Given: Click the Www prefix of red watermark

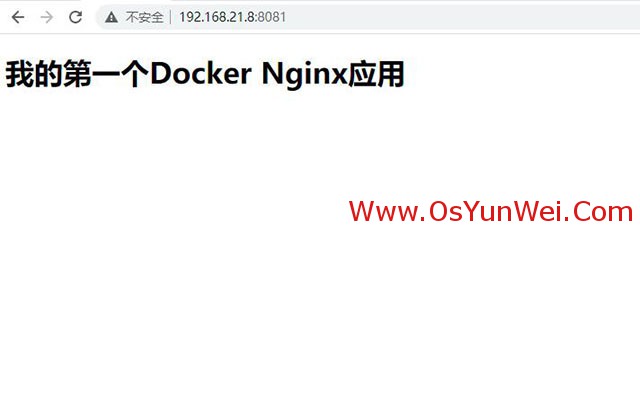Looking at the screenshot, I should 384,212.
